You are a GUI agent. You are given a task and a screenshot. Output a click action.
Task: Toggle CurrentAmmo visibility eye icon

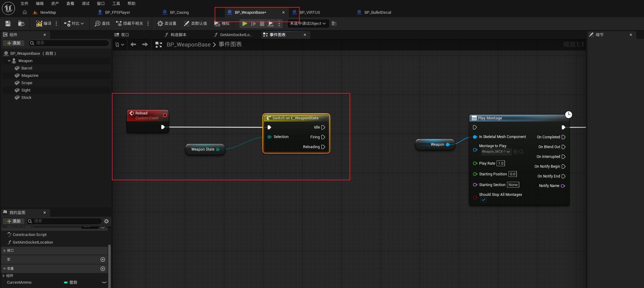[104, 282]
